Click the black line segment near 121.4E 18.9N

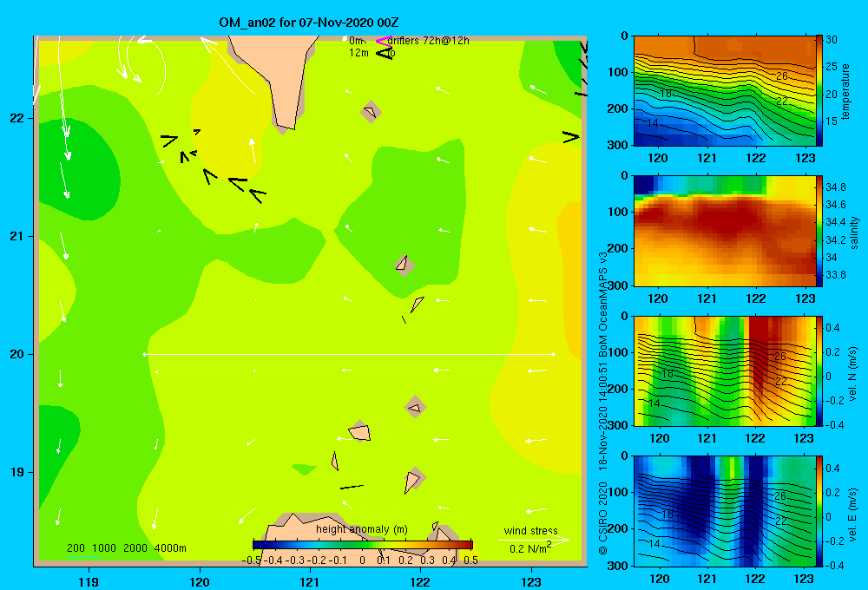[352, 487]
